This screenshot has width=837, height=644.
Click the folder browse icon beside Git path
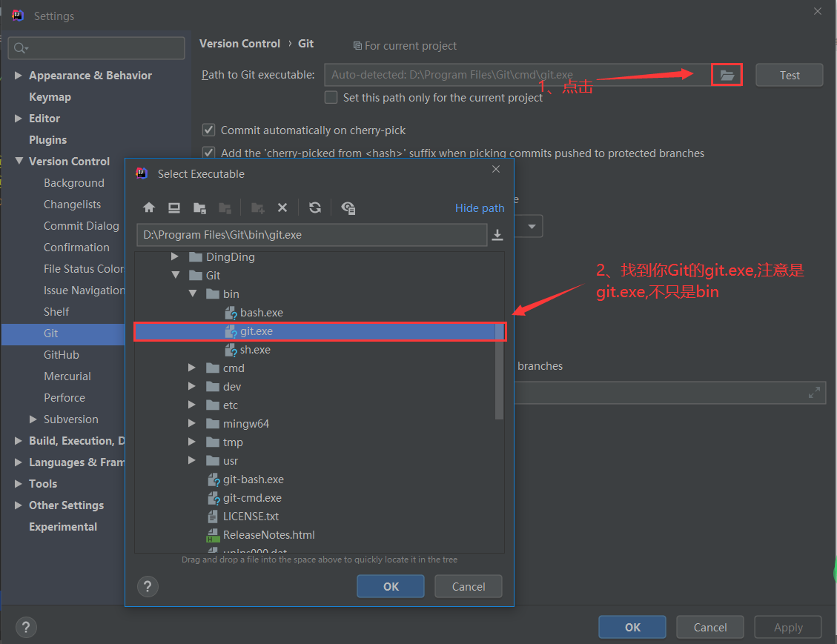(x=727, y=76)
